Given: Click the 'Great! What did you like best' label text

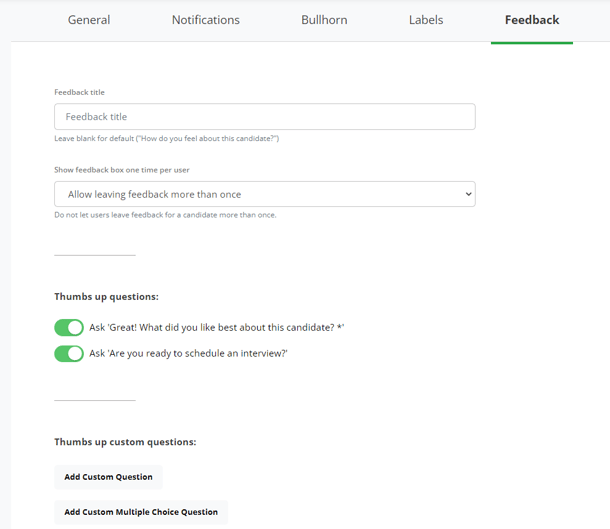Looking at the screenshot, I should [x=217, y=328].
